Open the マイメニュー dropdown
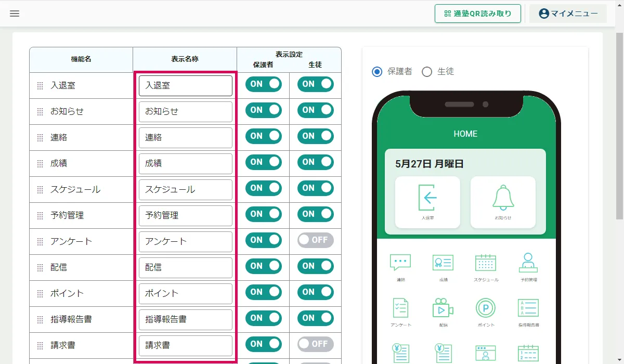The width and height of the screenshot is (624, 364). (568, 14)
